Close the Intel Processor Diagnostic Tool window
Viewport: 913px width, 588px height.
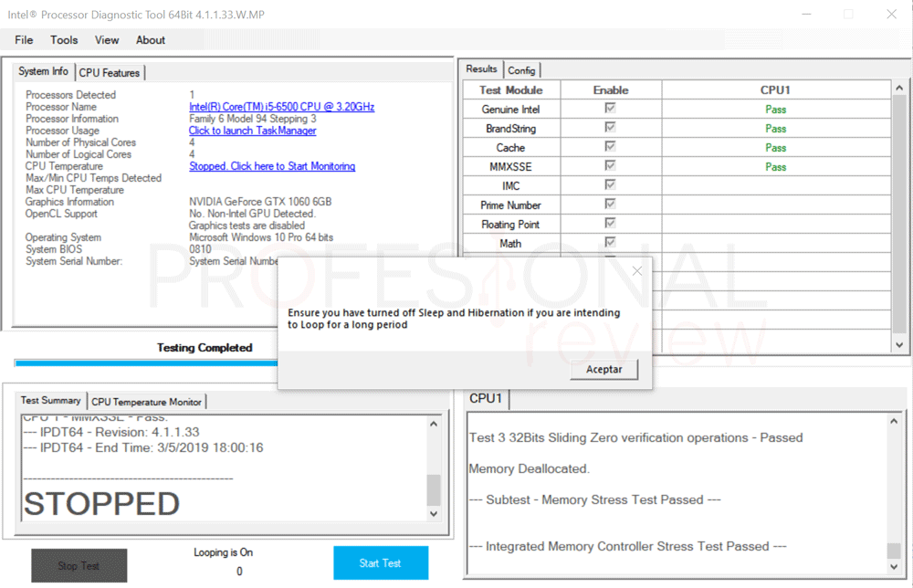[891, 14]
